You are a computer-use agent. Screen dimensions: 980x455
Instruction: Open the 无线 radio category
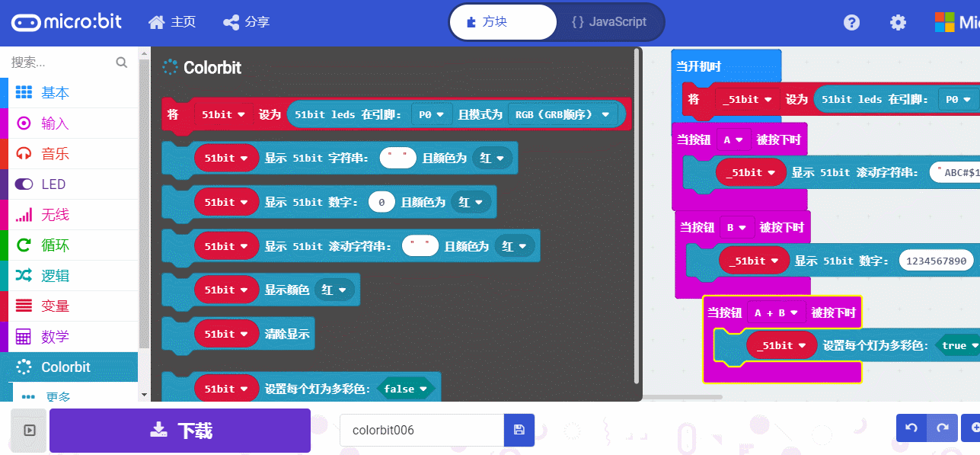tap(53, 214)
